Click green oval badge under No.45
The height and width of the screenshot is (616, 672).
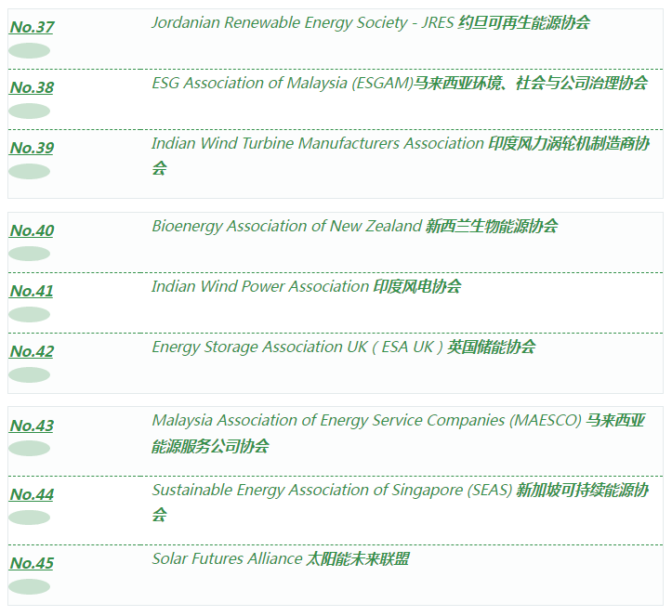point(29,586)
